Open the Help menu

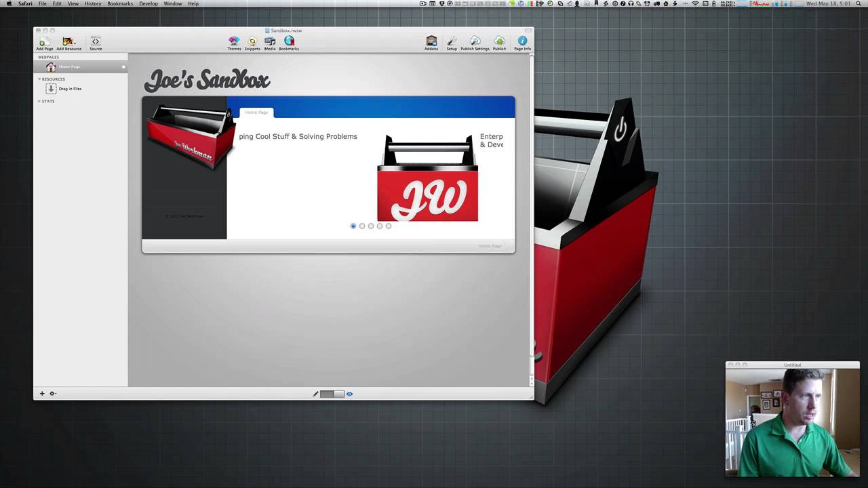pyautogui.click(x=193, y=3)
